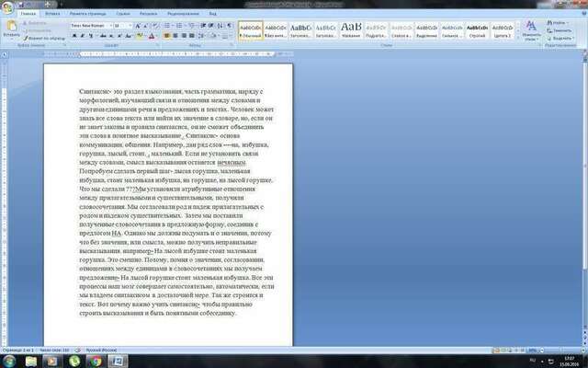Image resolution: width=588 pixels, height=368 pixels.
Task: Expand the styles gallery More arrow
Action: (x=518, y=37)
